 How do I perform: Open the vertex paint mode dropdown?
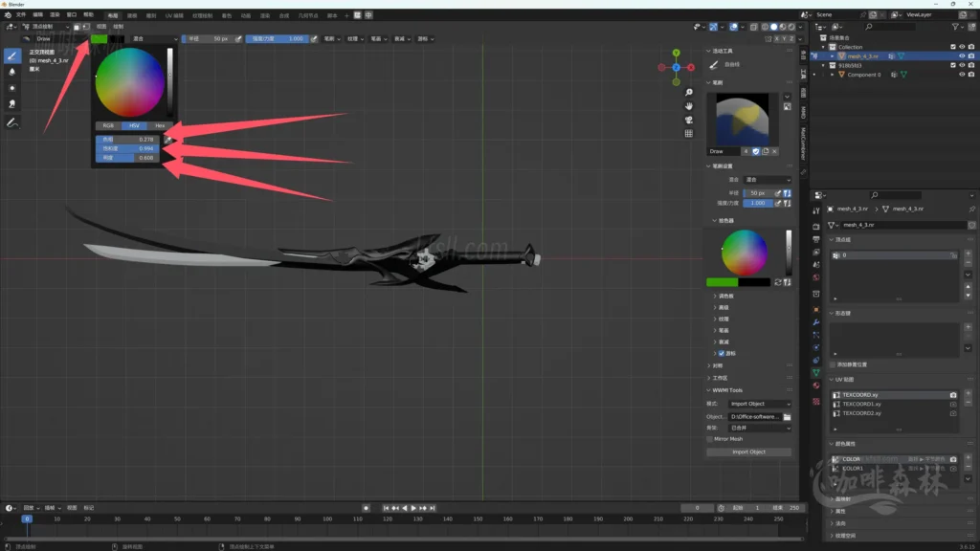pos(43,27)
